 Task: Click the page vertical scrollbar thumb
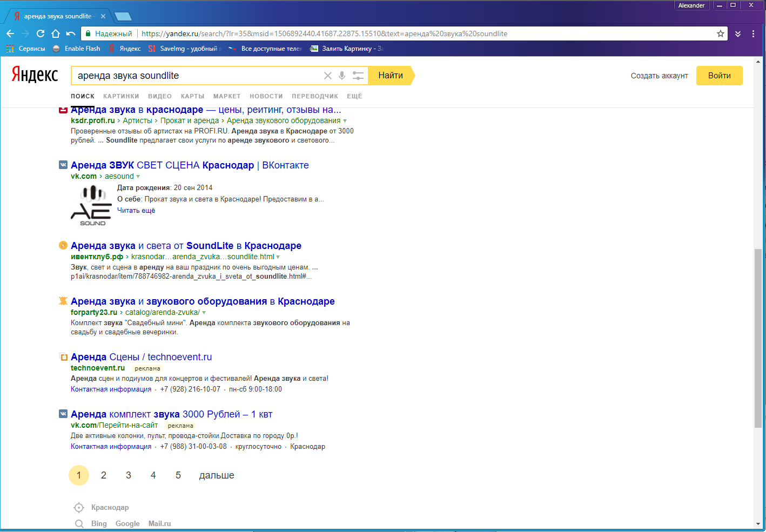pos(758,339)
